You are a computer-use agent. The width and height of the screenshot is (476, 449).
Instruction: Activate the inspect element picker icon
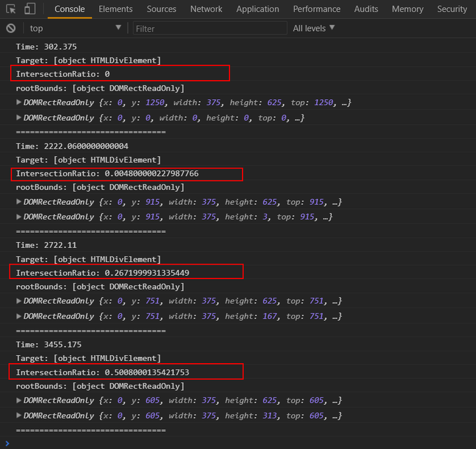tap(11, 9)
